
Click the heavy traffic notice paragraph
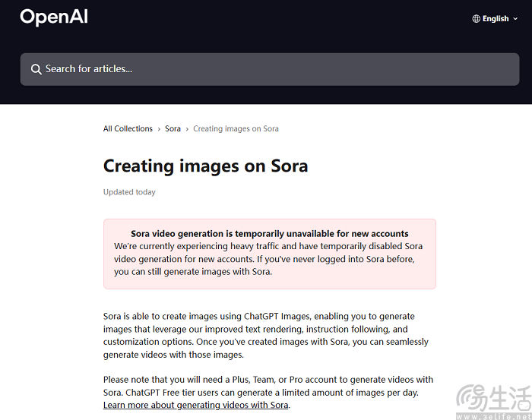click(268, 259)
